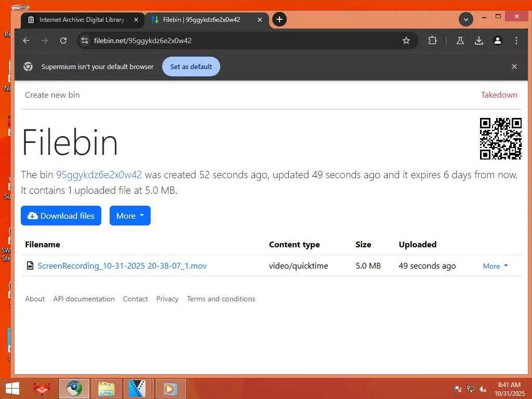Open the browser three-dot menu

[516, 41]
